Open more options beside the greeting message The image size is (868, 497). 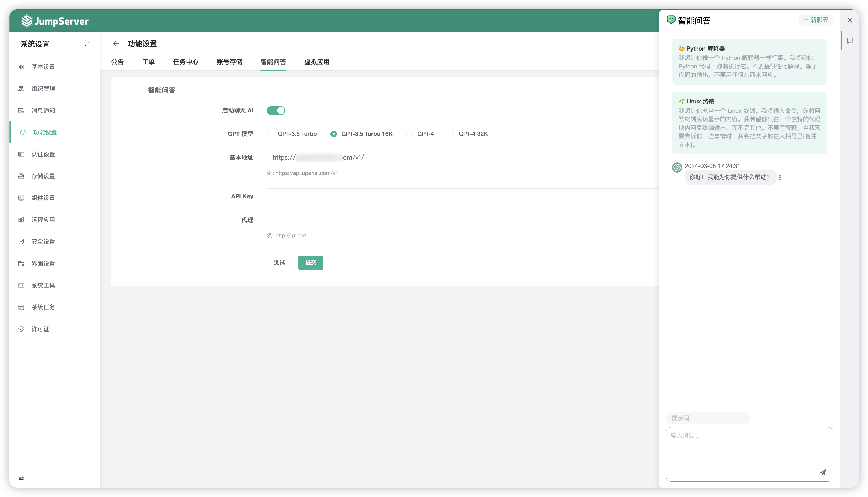pyautogui.click(x=780, y=177)
